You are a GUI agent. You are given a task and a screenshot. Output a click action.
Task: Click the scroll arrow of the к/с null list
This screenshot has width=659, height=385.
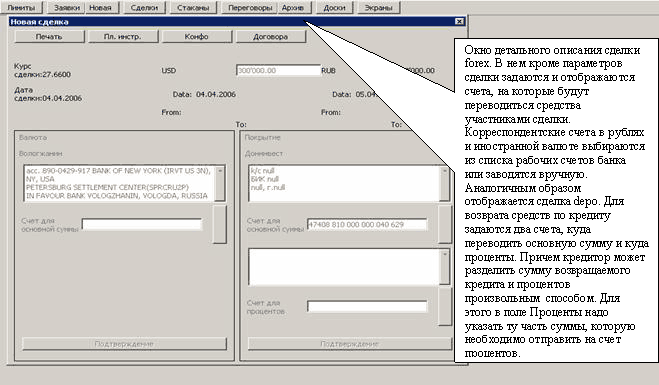pos(445,171)
